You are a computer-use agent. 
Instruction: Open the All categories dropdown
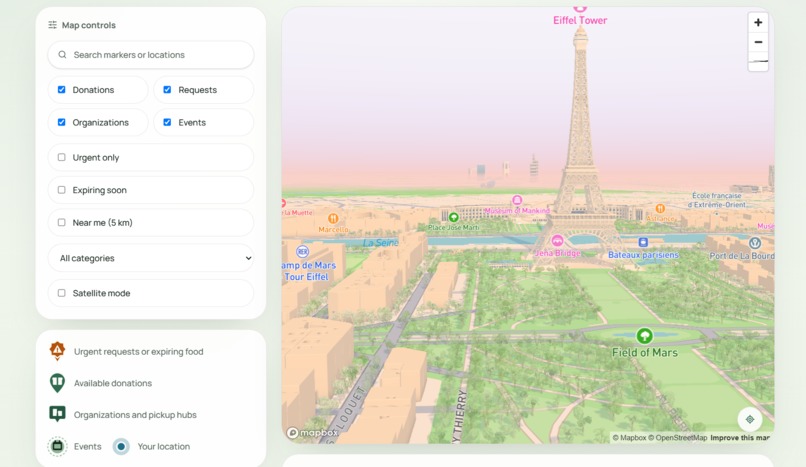(151, 258)
